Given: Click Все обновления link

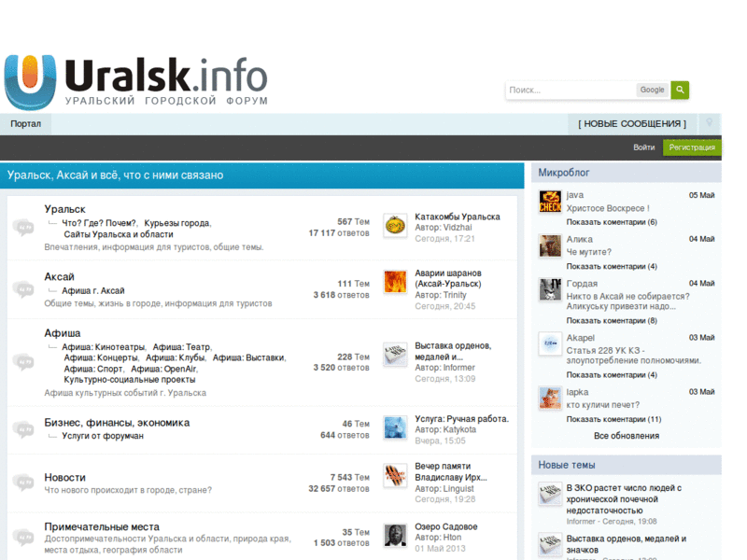Looking at the screenshot, I should click(x=627, y=436).
